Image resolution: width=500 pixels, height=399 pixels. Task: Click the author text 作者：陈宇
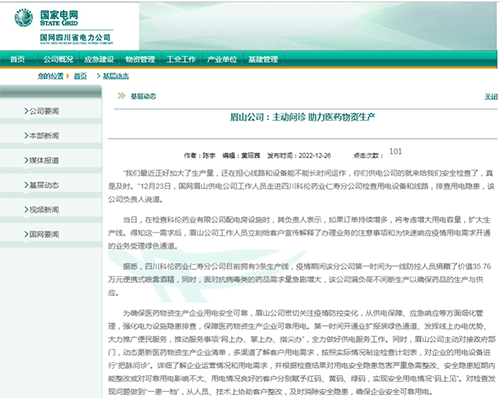pyautogui.click(x=199, y=155)
